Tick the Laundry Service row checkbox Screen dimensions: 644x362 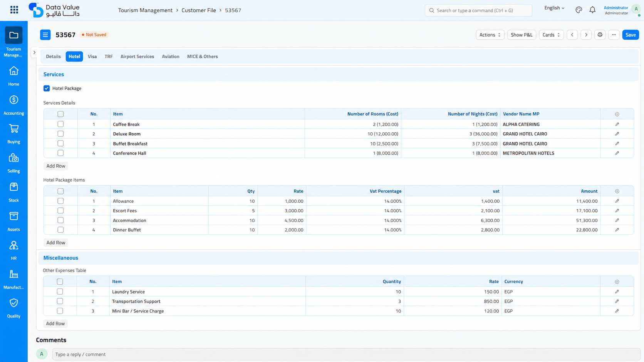point(60,292)
